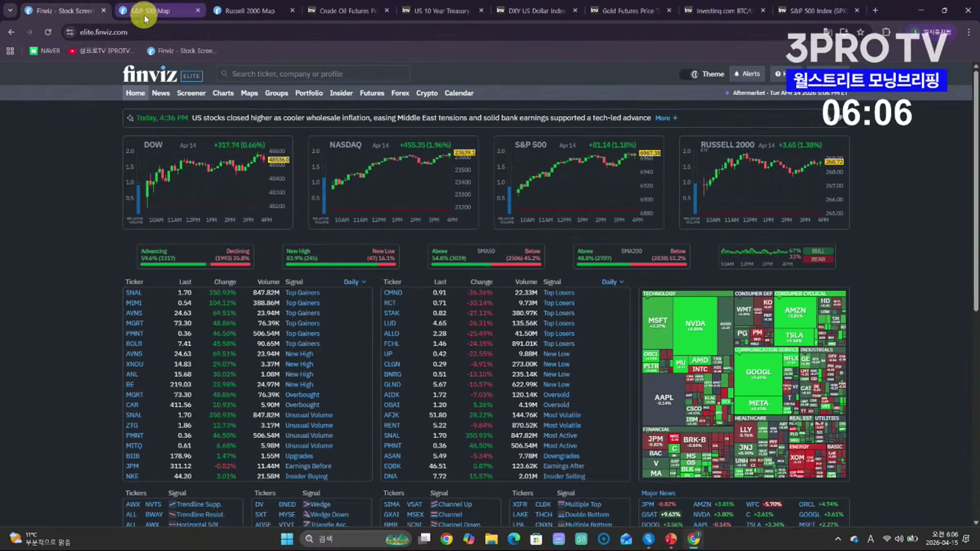The image size is (980, 551).
Task: Expand the right table Daily dropdown
Action: [x=612, y=282]
